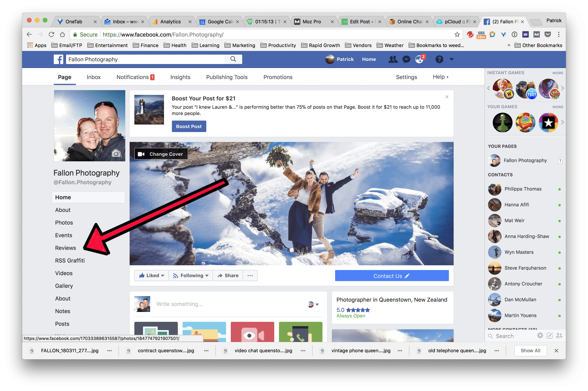The height and width of the screenshot is (391, 588).
Task: Click the Share button
Action: 228,275
